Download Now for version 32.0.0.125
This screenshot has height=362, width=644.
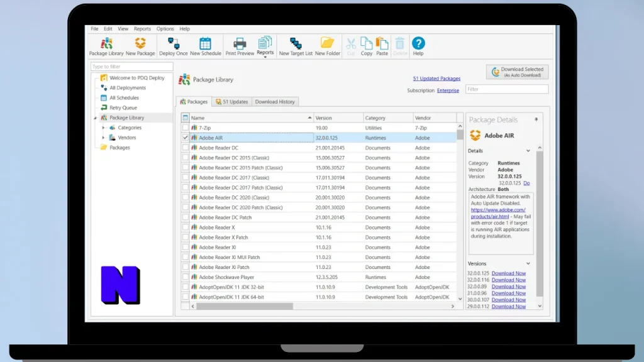tap(508, 273)
